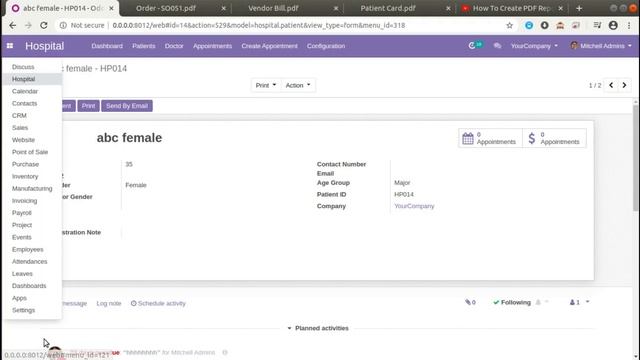
Task: Open the Doctor menu
Action: coord(174,46)
